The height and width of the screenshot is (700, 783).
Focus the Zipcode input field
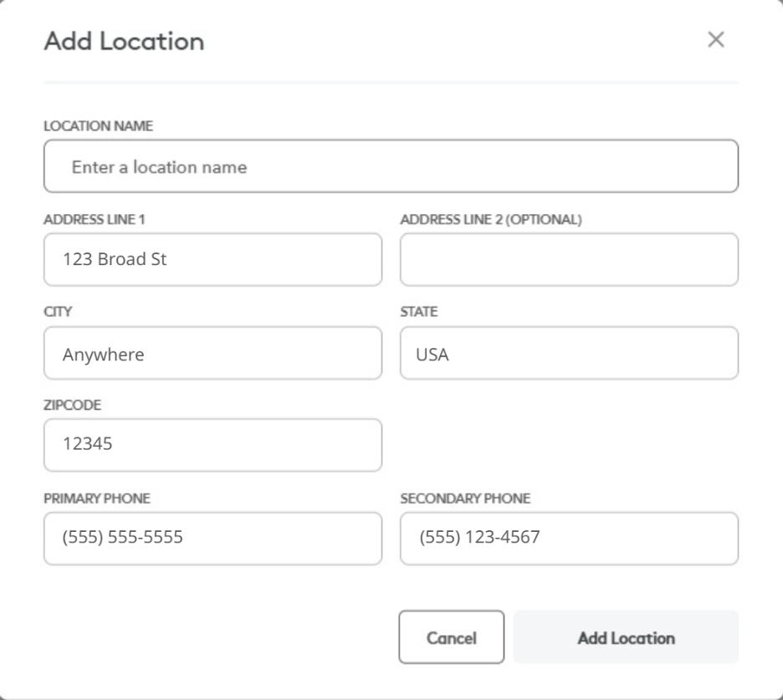(212, 445)
